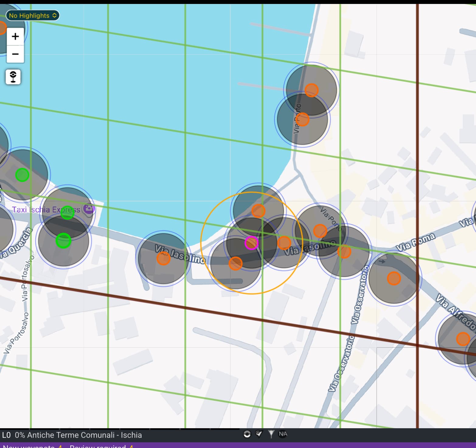The height and width of the screenshot is (448, 476).
Task: Select the green marker on the harbor's western quay
Action: point(22,175)
